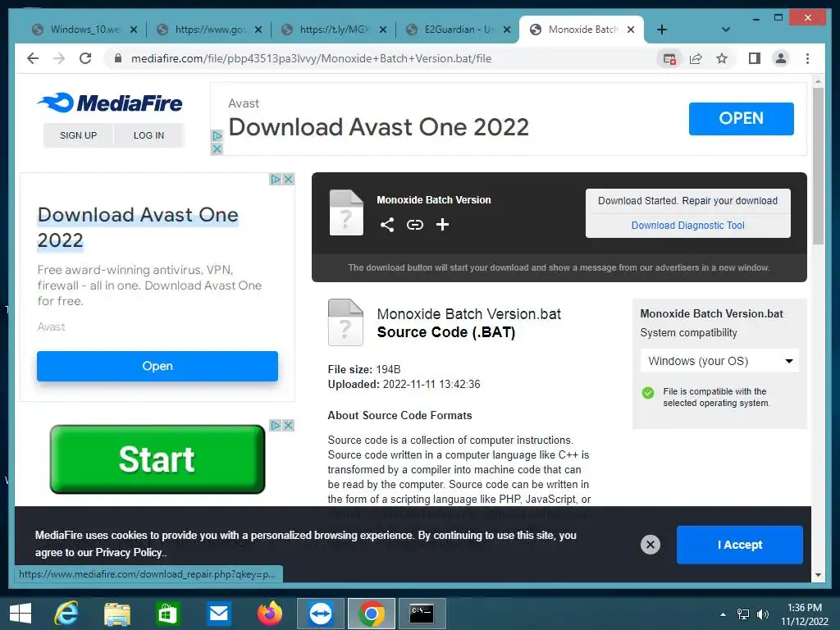840x630 pixels.
Task: Switch to the Windows_10 tab
Action: tap(84, 30)
